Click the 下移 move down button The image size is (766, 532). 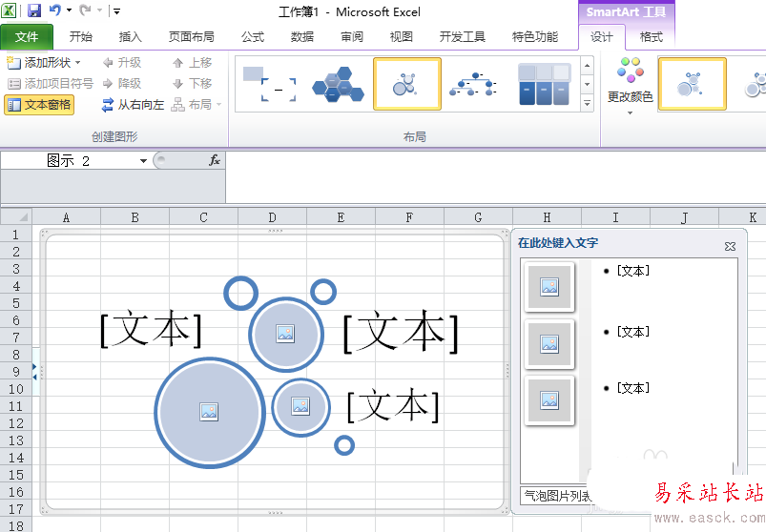pyautogui.click(x=193, y=84)
